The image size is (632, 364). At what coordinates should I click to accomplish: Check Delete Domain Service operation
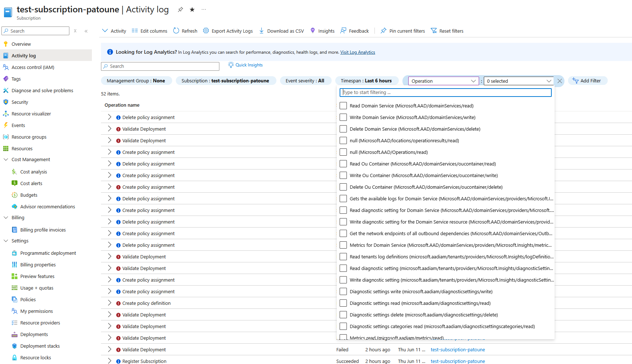pos(343,129)
